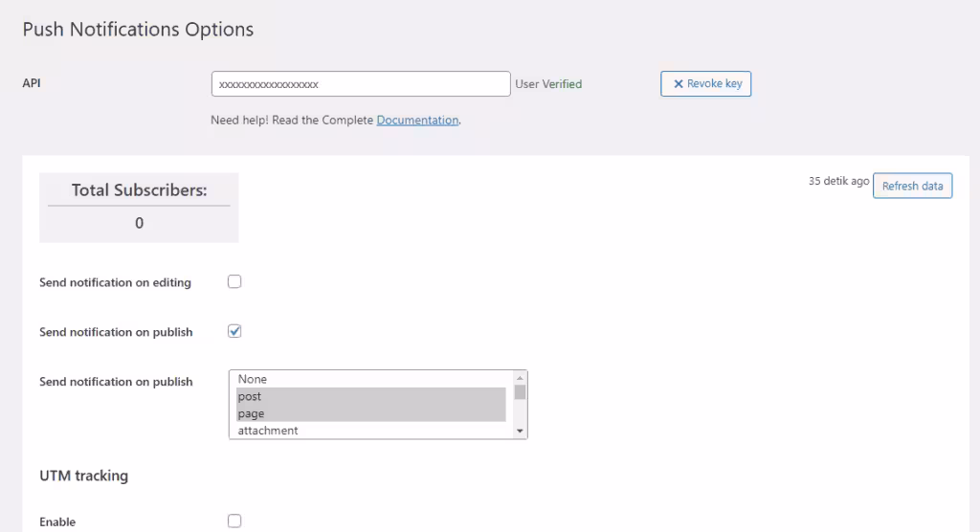
Task: Click the list box scroll up arrow
Action: coord(521,378)
